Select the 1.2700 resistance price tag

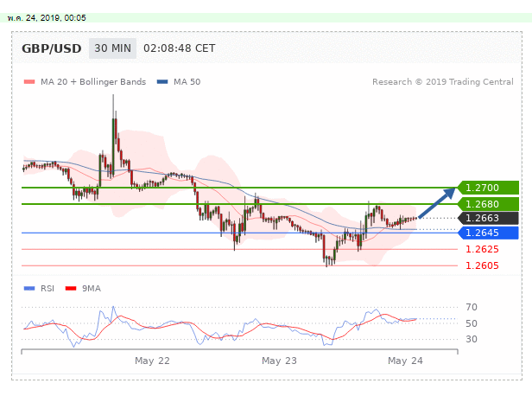(488, 188)
